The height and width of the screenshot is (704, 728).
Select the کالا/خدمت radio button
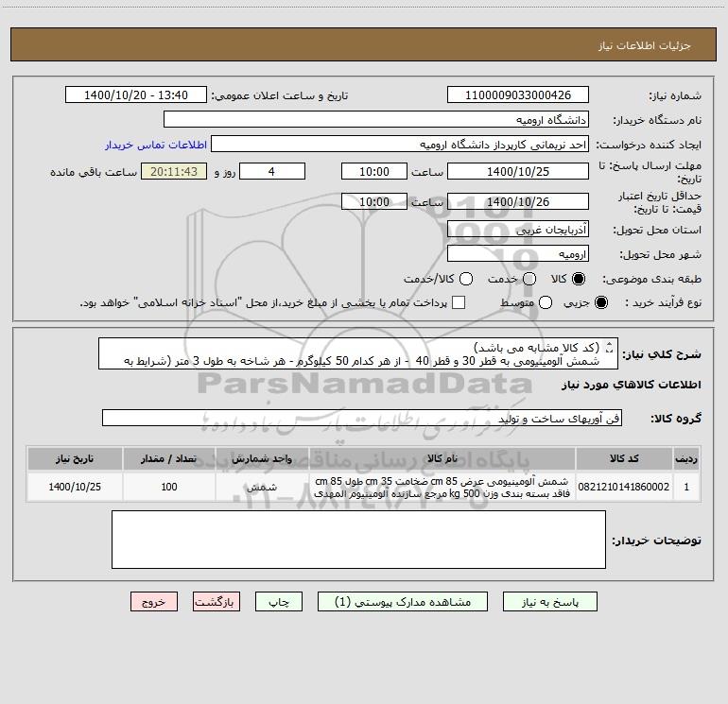click(466, 279)
